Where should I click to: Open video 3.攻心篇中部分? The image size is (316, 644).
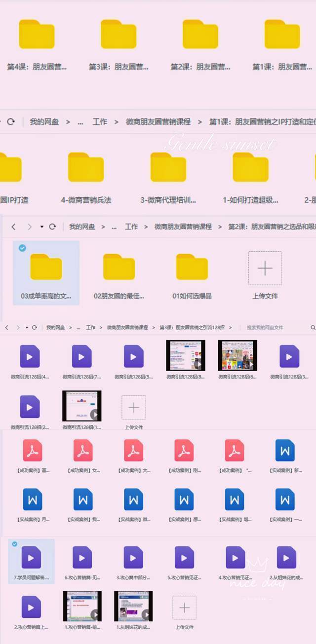click(x=133, y=558)
